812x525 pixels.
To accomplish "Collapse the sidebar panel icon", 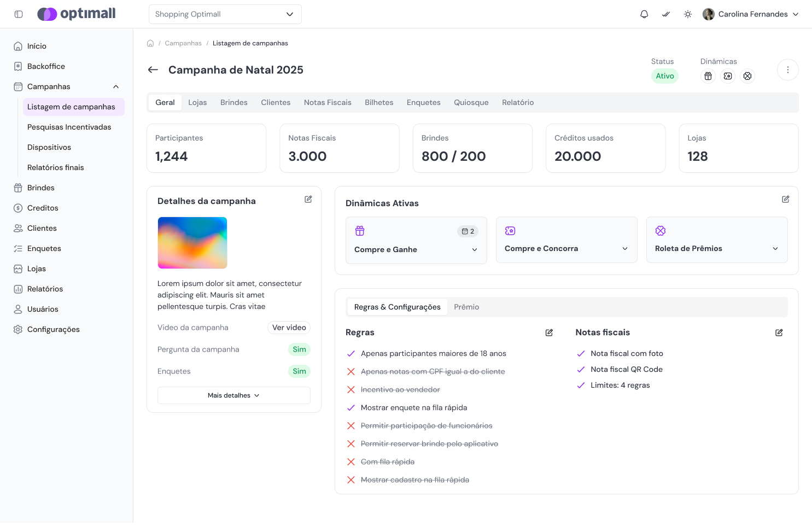I will 19,14.
